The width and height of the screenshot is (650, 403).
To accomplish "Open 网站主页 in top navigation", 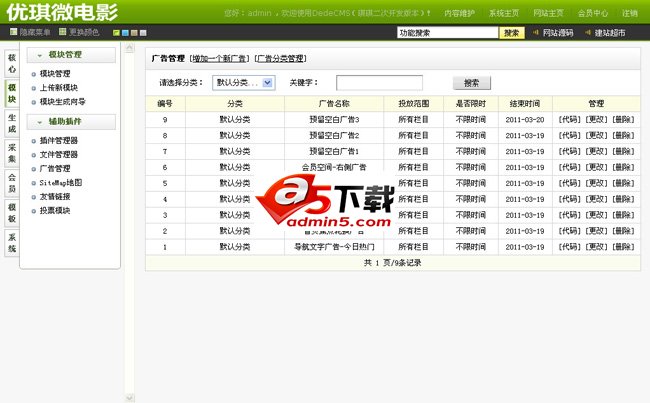I will pos(548,13).
